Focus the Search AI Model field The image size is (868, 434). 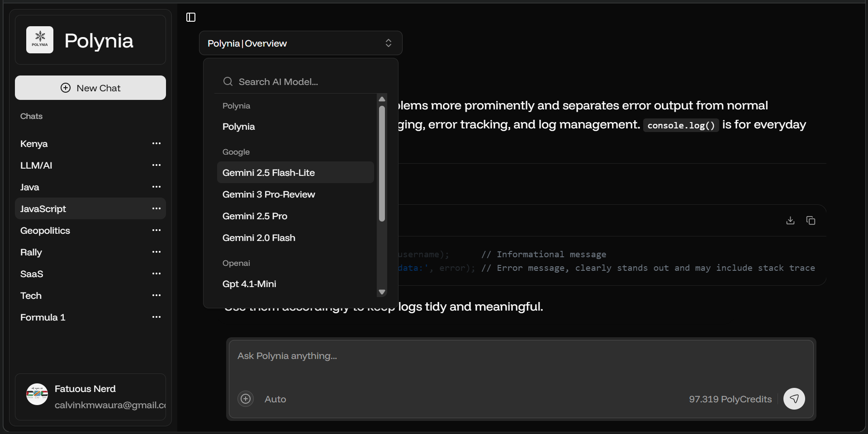point(300,81)
